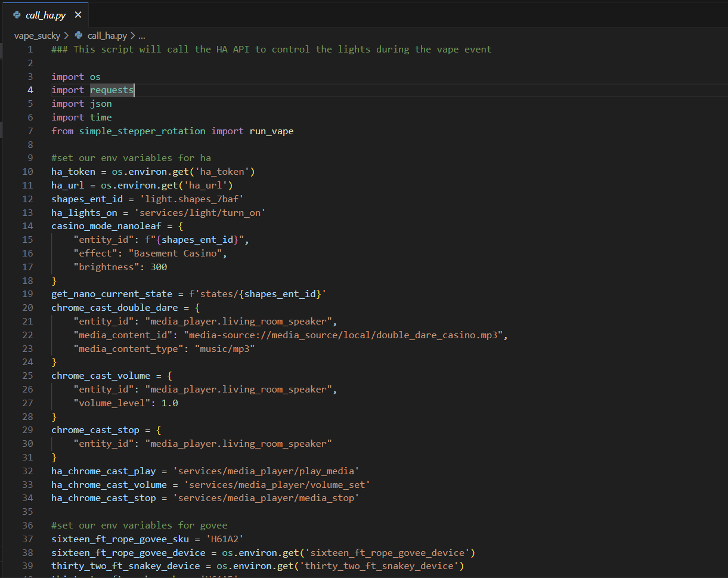Click the highlighted word requests on line 4

tap(112, 90)
